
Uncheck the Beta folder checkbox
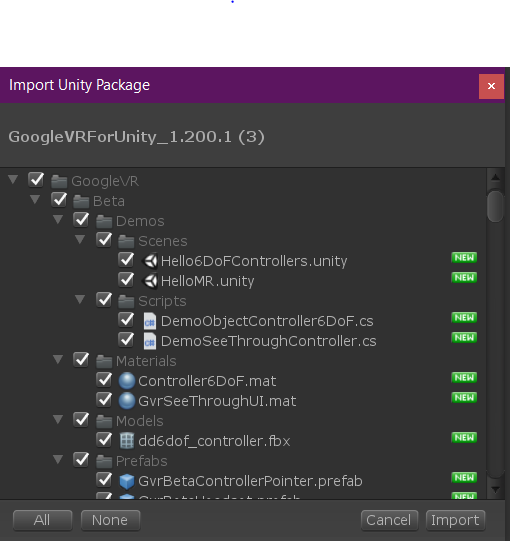point(59,200)
